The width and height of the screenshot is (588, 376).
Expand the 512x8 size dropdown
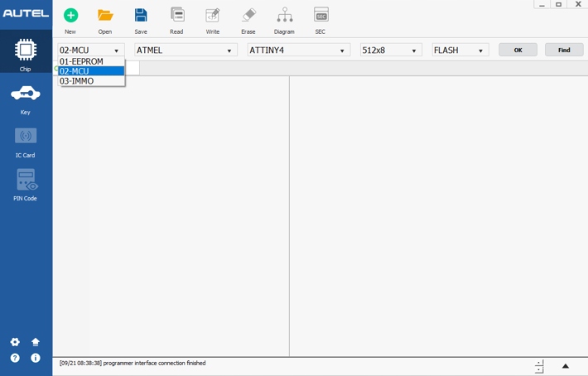click(x=390, y=51)
